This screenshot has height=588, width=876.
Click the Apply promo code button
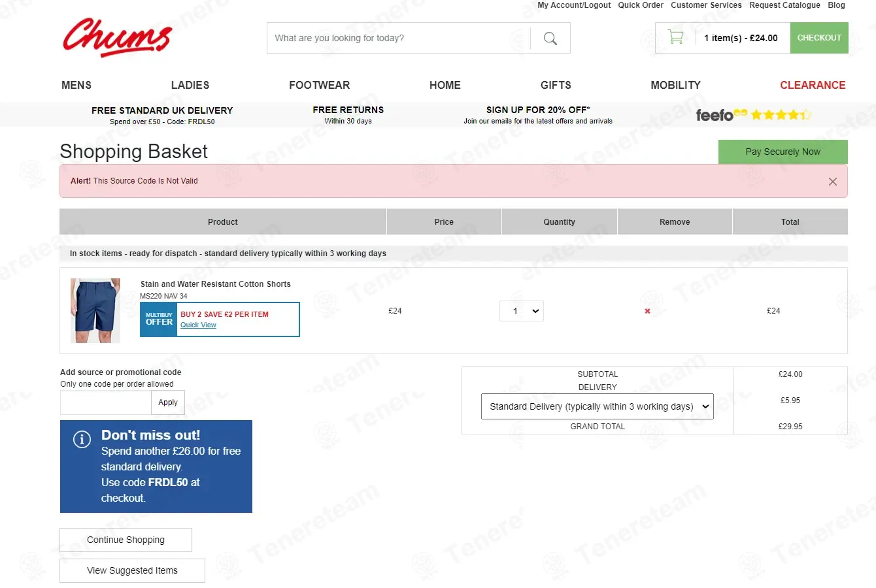[x=168, y=402]
